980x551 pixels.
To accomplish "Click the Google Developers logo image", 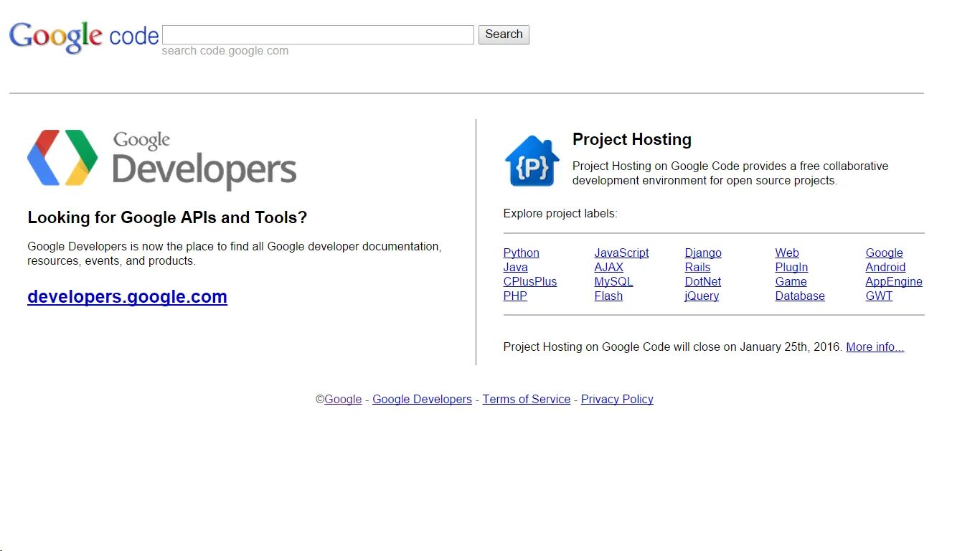I will coord(162,159).
